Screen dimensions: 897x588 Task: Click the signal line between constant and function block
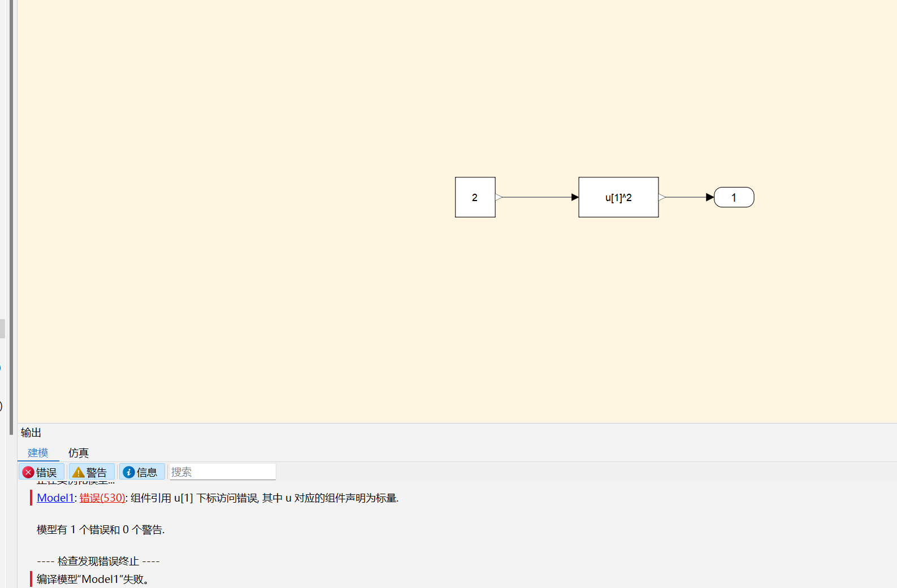[x=537, y=197]
